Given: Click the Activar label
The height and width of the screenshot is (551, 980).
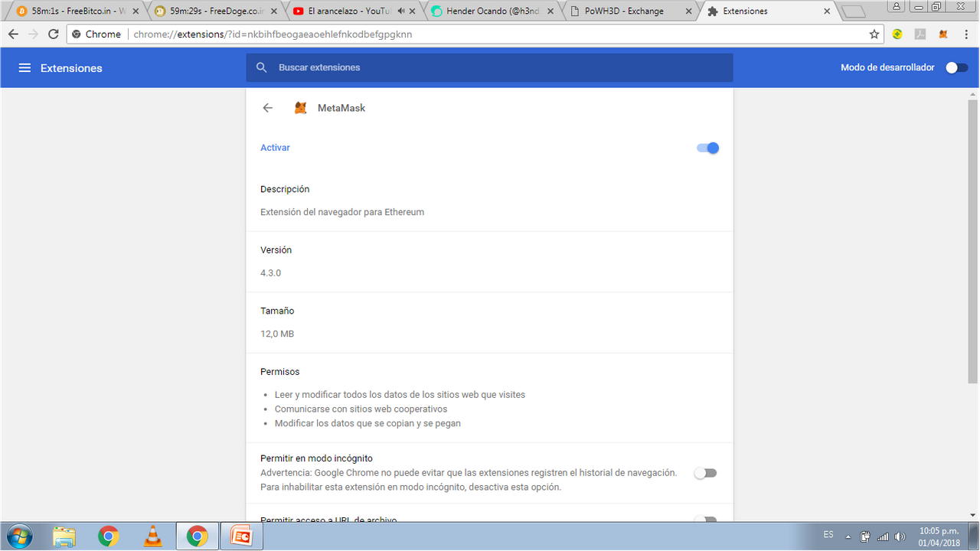Looking at the screenshot, I should click(x=275, y=148).
